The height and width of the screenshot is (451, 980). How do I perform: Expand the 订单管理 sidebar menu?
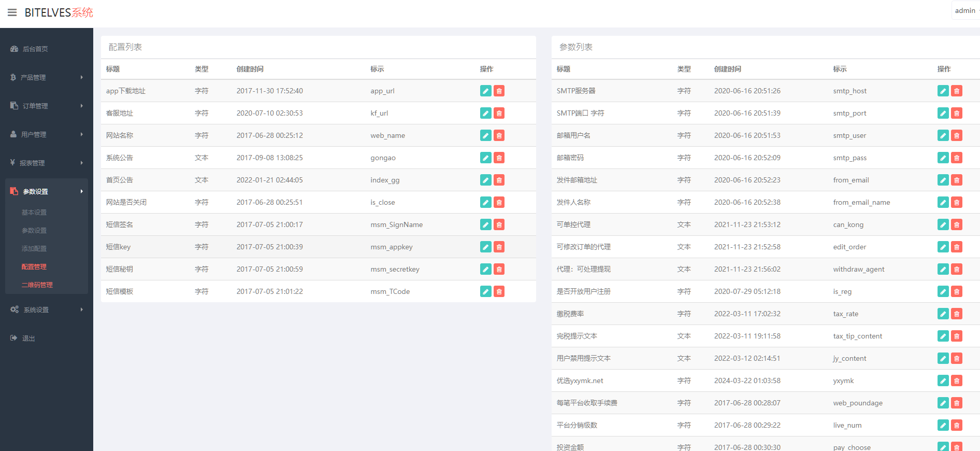coord(46,106)
